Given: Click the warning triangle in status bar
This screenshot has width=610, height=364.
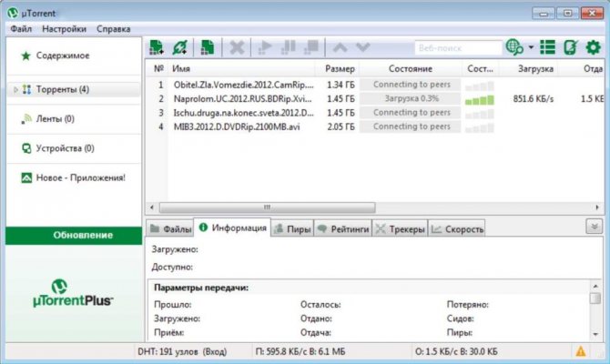Looking at the screenshot, I should click(x=580, y=350).
